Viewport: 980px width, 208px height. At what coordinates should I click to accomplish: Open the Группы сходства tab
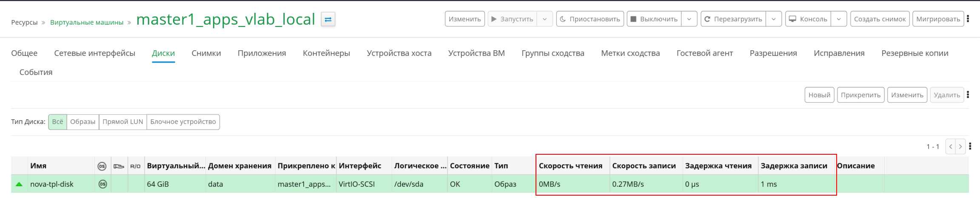(x=553, y=53)
